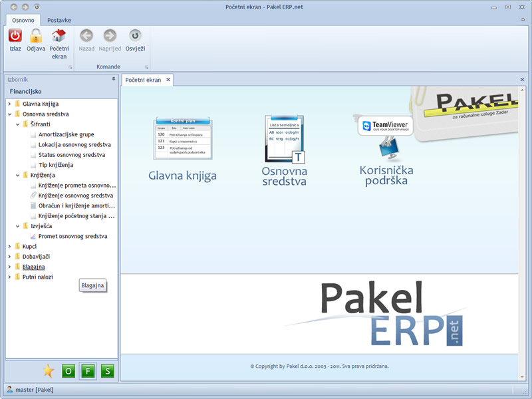The image size is (532, 399).
Task: Click the Financijsko section header
Action: (x=25, y=91)
